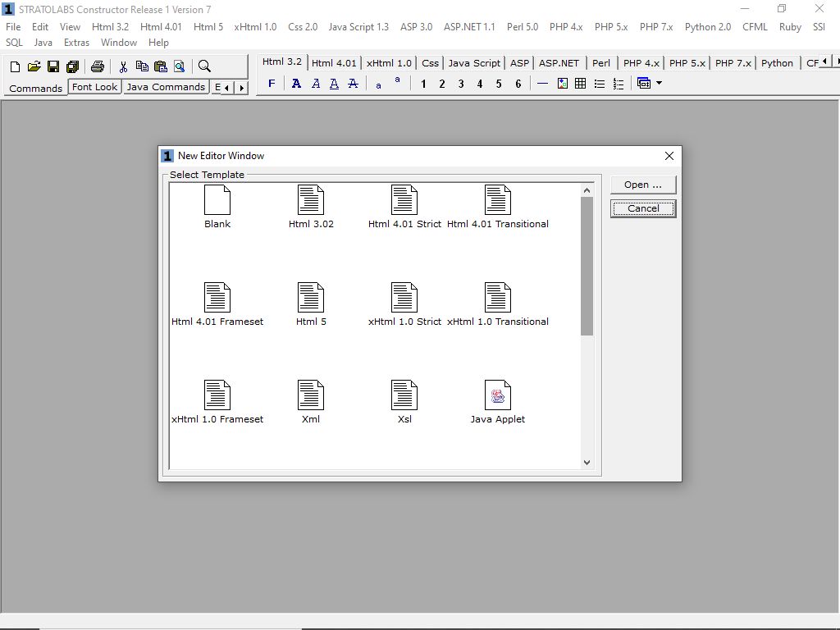Image resolution: width=840 pixels, height=630 pixels.
Task: Open the Python 2.0 menu
Action: coord(708,27)
